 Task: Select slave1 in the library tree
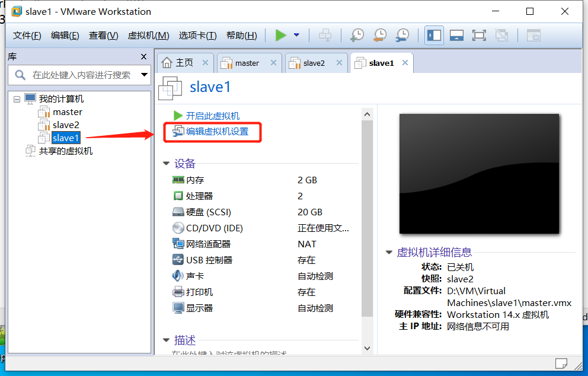coord(66,138)
